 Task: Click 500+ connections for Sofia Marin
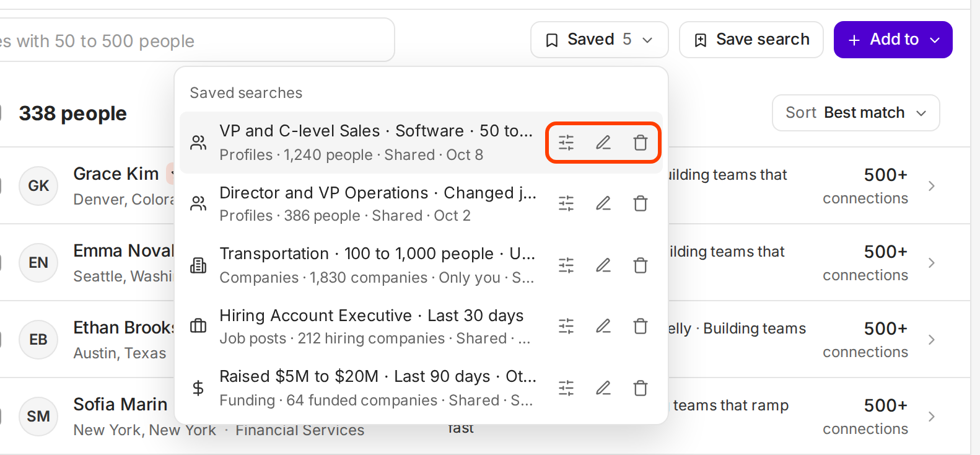[x=865, y=417]
